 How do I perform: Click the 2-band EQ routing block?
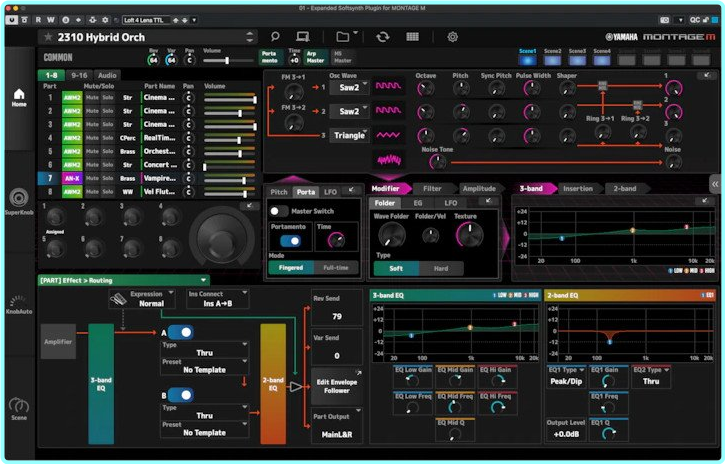(x=273, y=384)
